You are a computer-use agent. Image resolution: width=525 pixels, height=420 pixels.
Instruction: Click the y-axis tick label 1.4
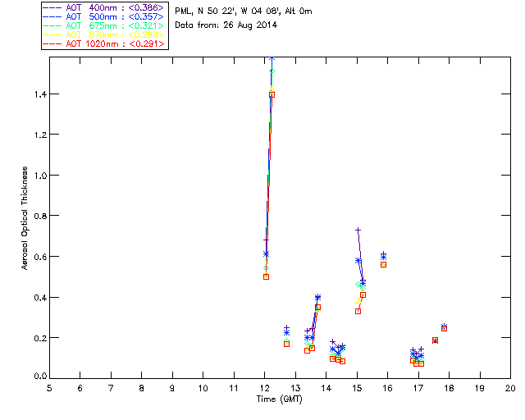[40, 94]
